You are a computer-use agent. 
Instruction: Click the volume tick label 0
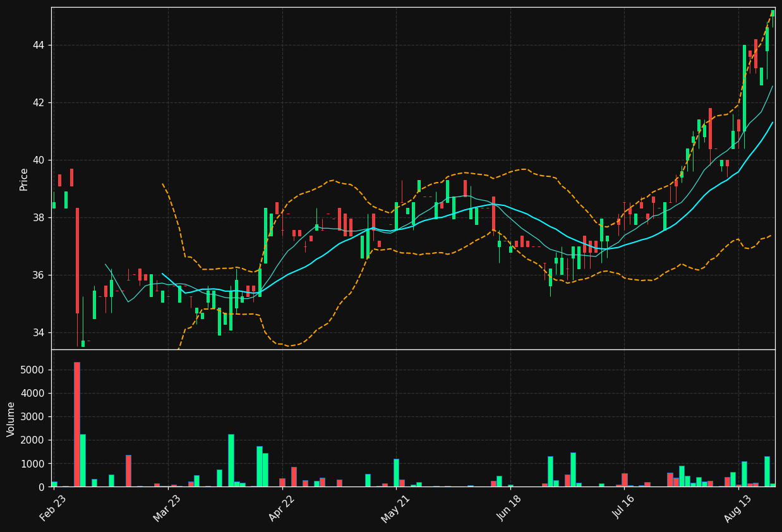click(x=42, y=487)
